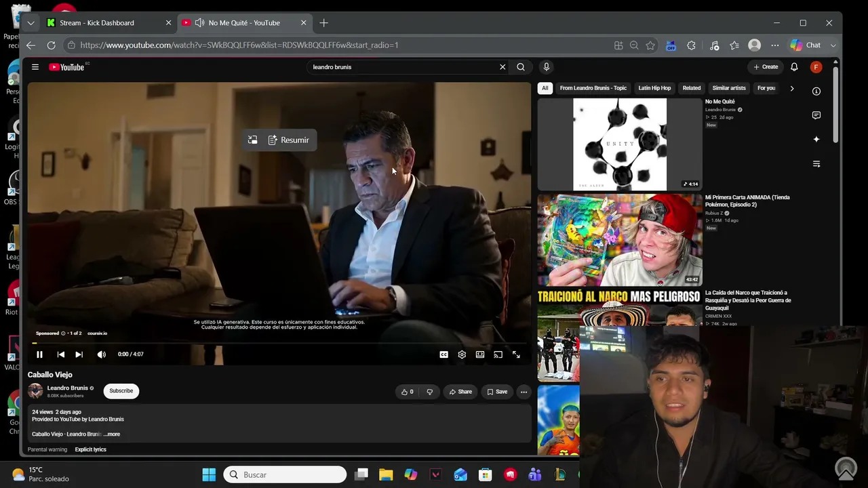Image resolution: width=868 pixels, height=488 pixels.
Task: Close the Stream - Kick Dashboard tab
Action: tap(169, 23)
